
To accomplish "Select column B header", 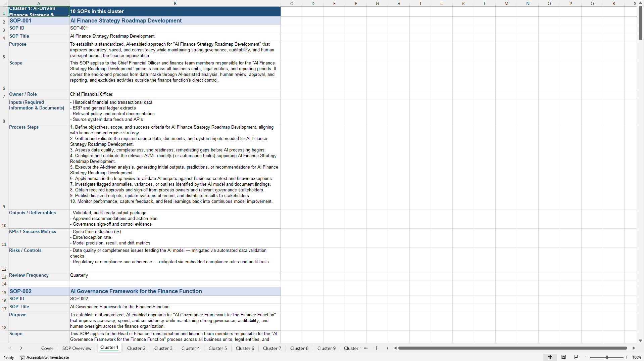I will click(175, 3).
